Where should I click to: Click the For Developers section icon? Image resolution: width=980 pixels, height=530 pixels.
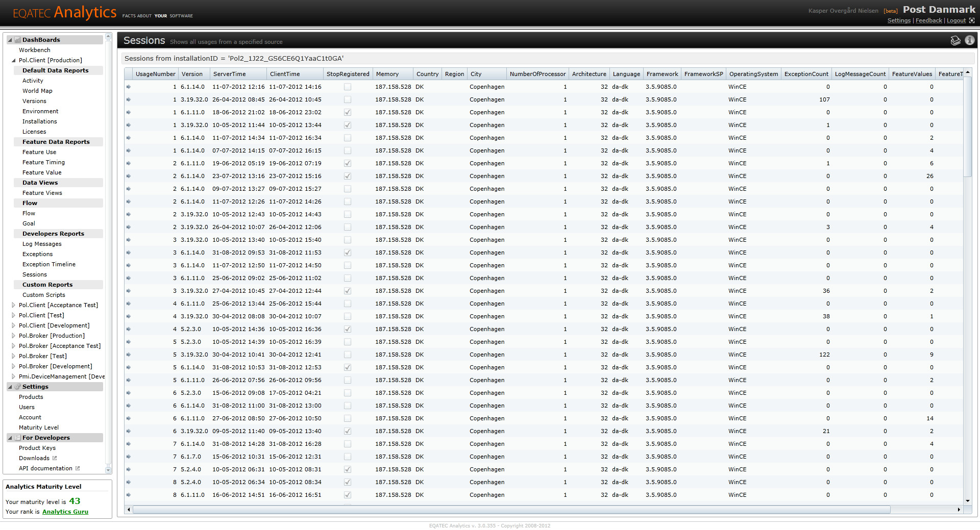click(18, 438)
